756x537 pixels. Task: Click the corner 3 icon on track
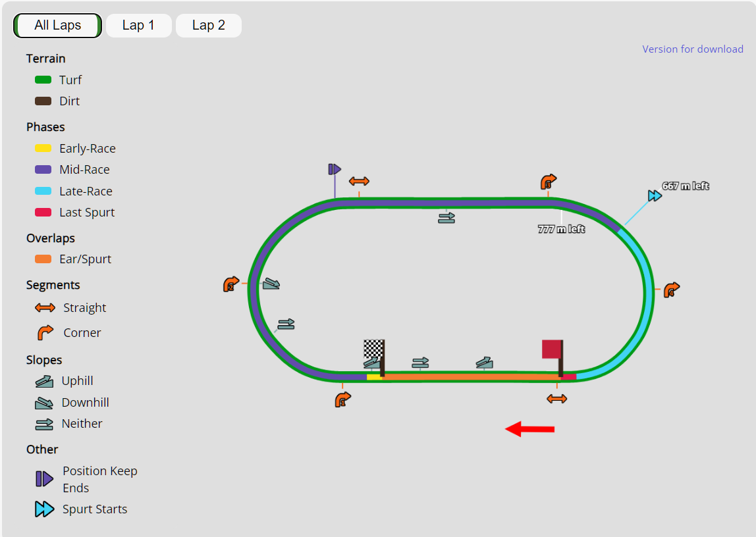(x=548, y=182)
